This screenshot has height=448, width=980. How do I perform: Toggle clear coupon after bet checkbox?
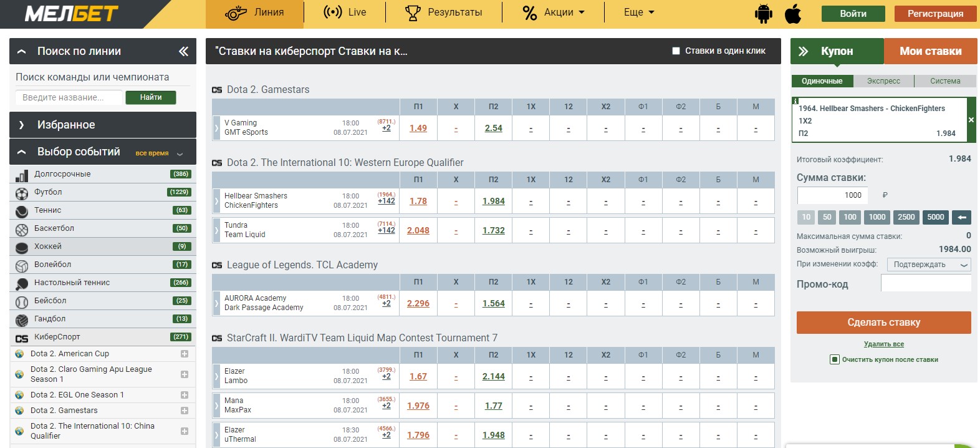point(834,359)
